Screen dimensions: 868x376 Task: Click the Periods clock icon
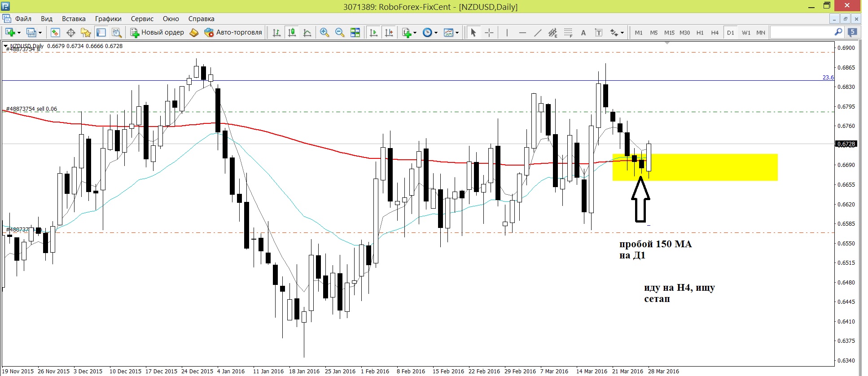(x=427, y=32)
